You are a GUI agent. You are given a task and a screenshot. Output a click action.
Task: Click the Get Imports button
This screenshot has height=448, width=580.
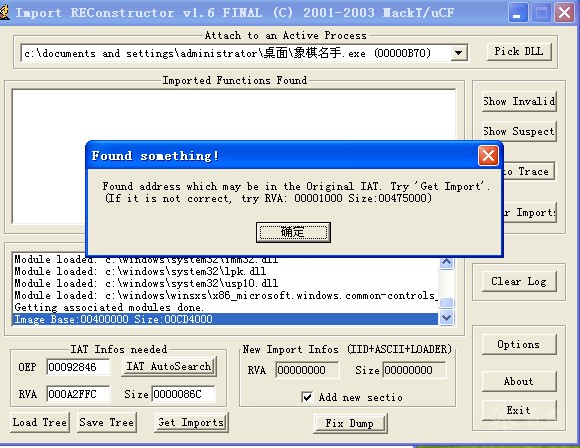coord(191,422)
